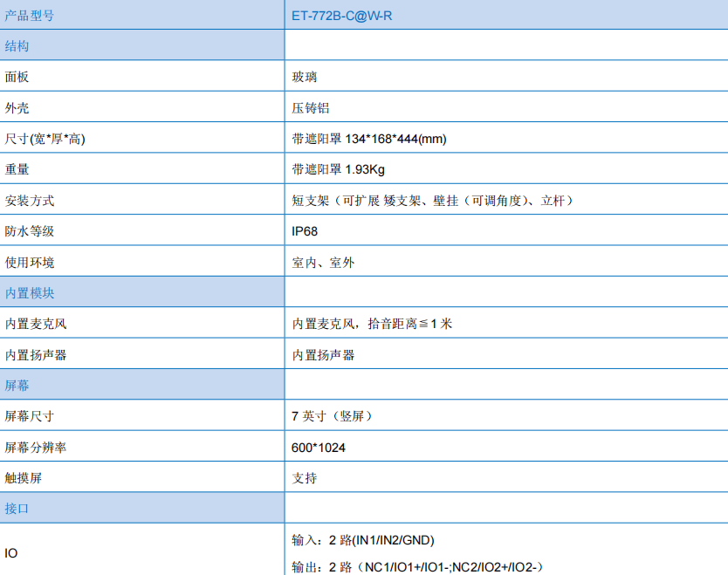
Task: Select the 支持 touchscreen value
Action: pyautogui.click(x=305, y=478)
